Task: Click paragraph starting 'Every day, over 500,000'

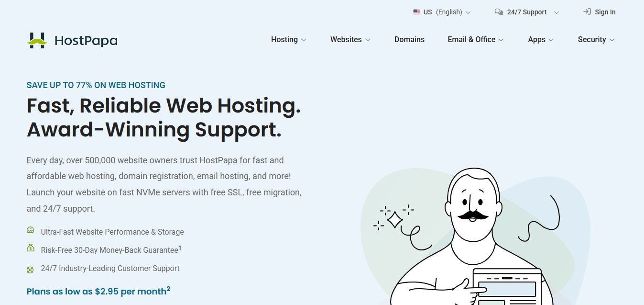Action: tap(164, 184)
